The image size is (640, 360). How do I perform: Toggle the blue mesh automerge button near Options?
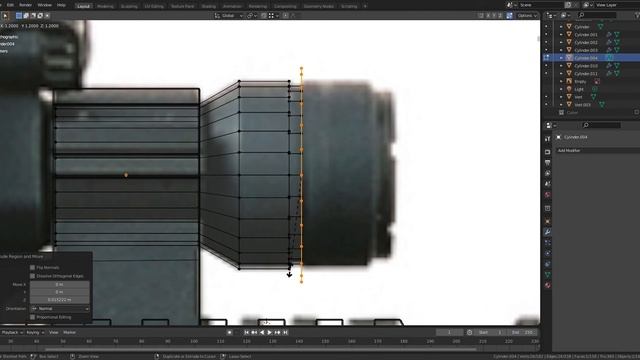tap(509, 16)
